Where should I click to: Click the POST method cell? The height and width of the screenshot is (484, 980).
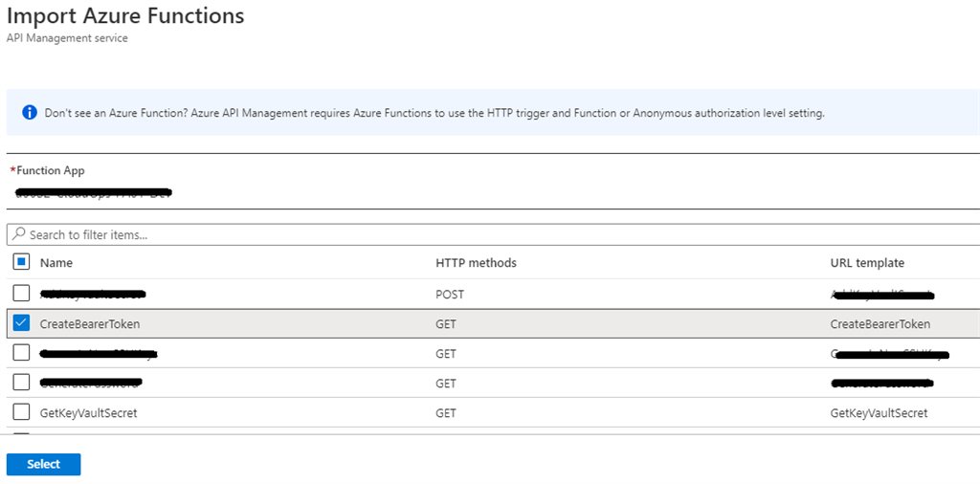point(450,295)
